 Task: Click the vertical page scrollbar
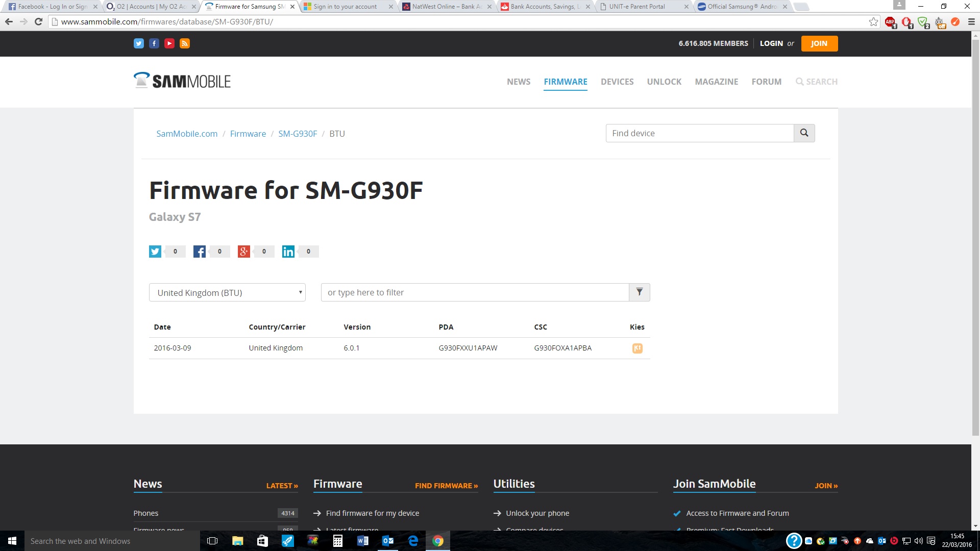(975, 237)
